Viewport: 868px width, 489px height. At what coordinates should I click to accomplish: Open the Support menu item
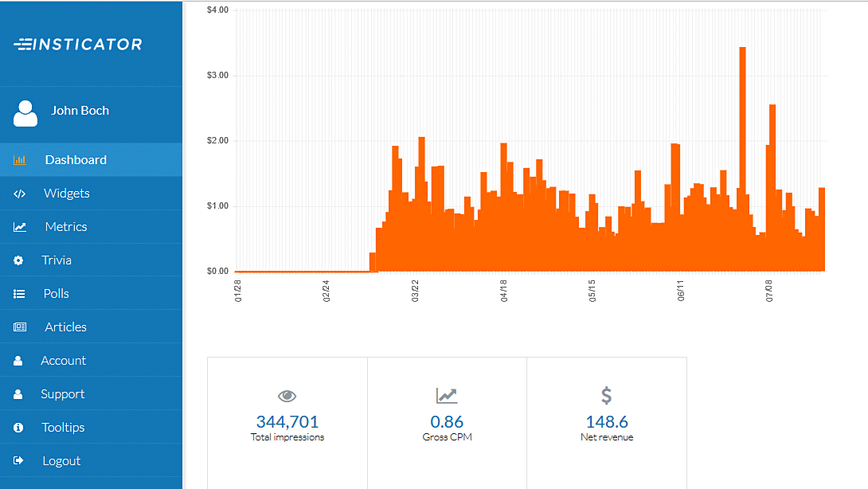[62, 394]
